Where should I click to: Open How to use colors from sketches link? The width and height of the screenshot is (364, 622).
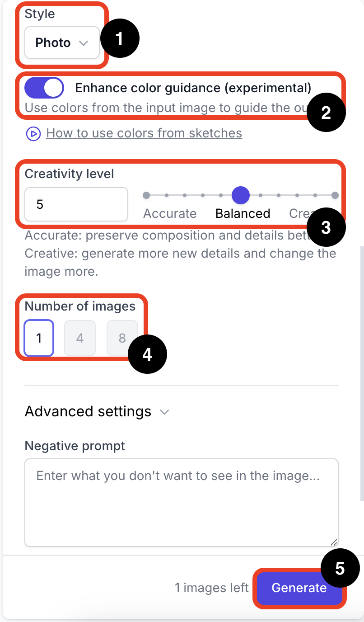pos(144,133)
